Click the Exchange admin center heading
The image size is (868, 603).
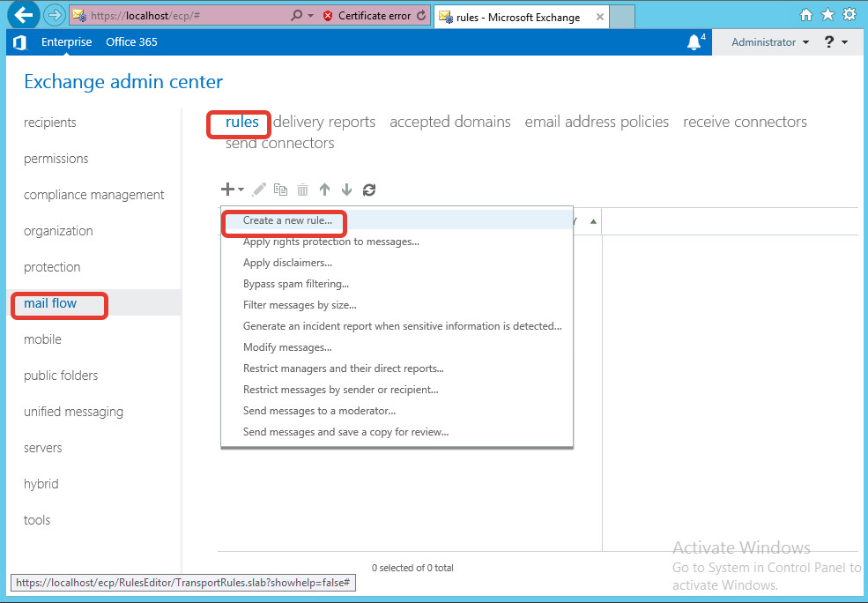122,82
